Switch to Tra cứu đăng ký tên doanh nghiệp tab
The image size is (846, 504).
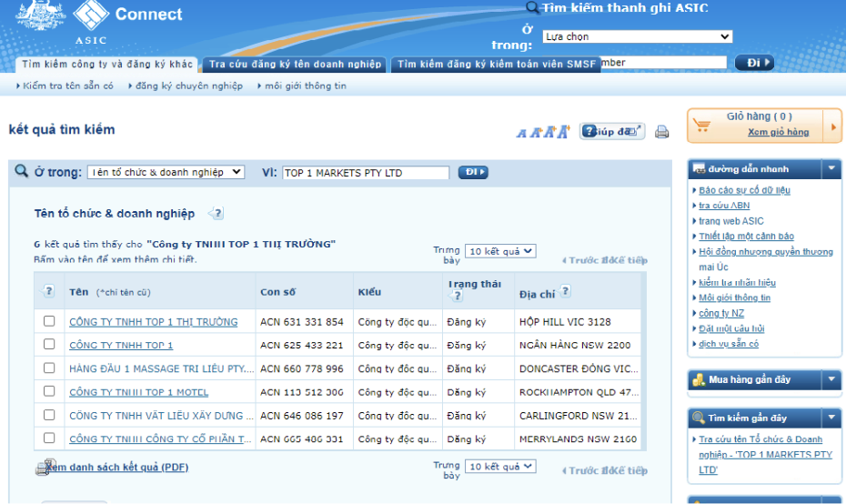(x=295, y=65)
